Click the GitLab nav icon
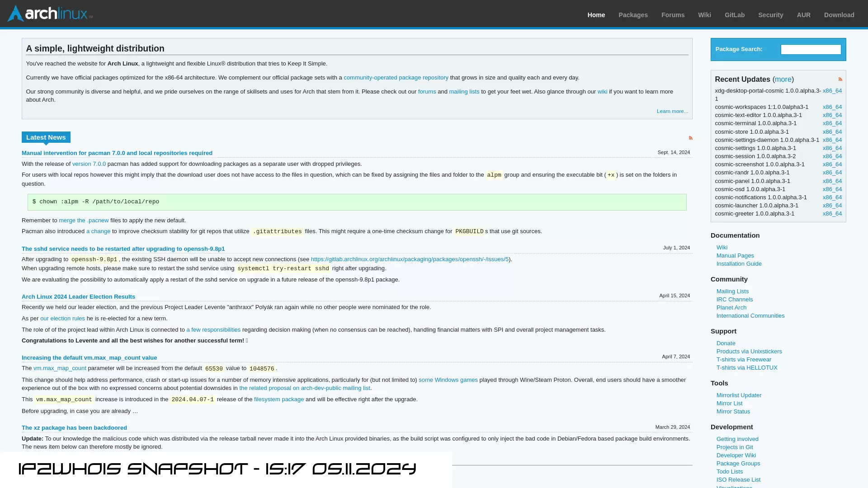868x488 pixels. click(735, 15)
